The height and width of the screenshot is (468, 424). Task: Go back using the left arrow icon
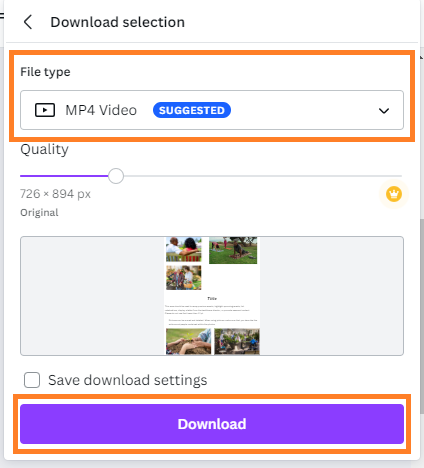click(x=28, y=22)
